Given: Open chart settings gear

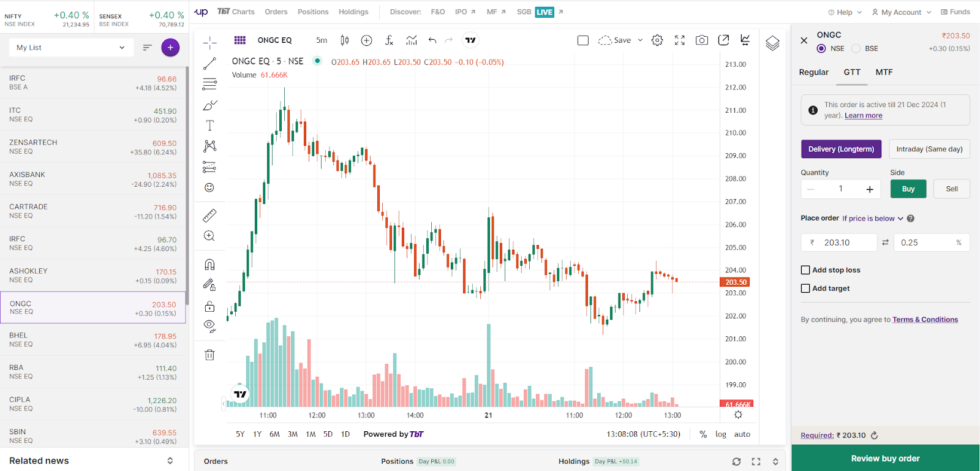Looking at the screenshot, I should click(657, 40).
